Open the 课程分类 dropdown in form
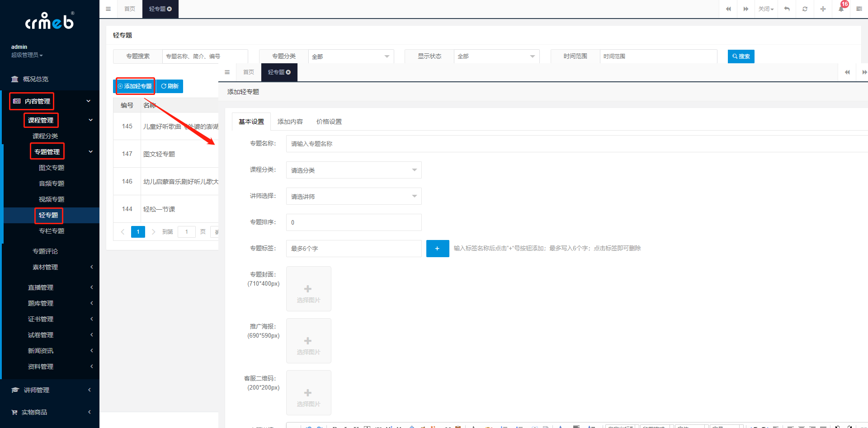Viewport: 868px width, 428px height. point(354,170)
